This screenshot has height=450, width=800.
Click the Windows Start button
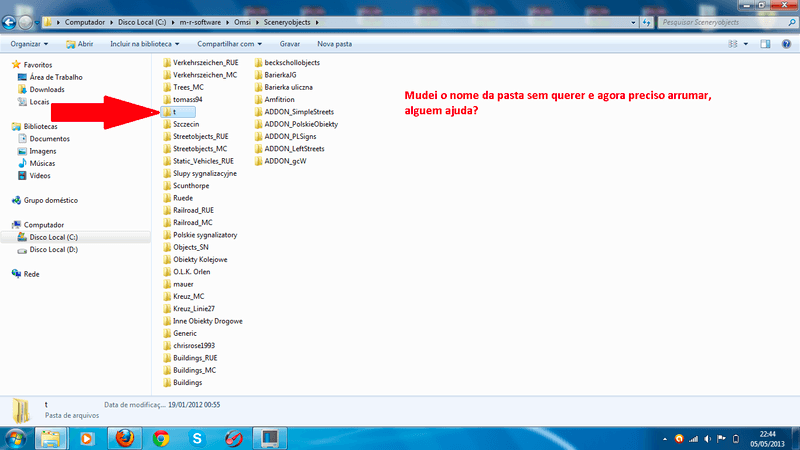[x=15, y=437]
